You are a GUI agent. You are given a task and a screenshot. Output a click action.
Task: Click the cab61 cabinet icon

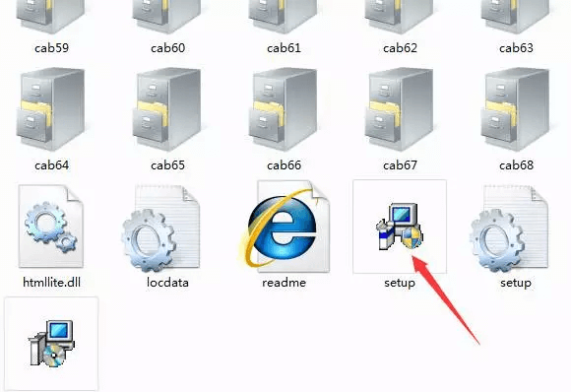pos(283,17)
